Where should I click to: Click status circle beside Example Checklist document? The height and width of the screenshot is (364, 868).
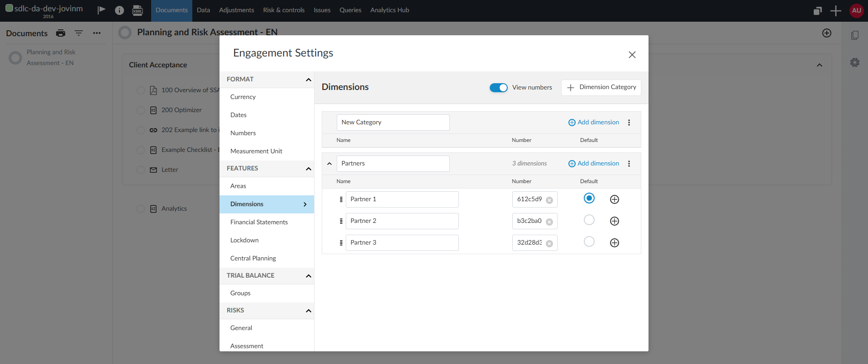pyautogui.click(x=141, y=150)
